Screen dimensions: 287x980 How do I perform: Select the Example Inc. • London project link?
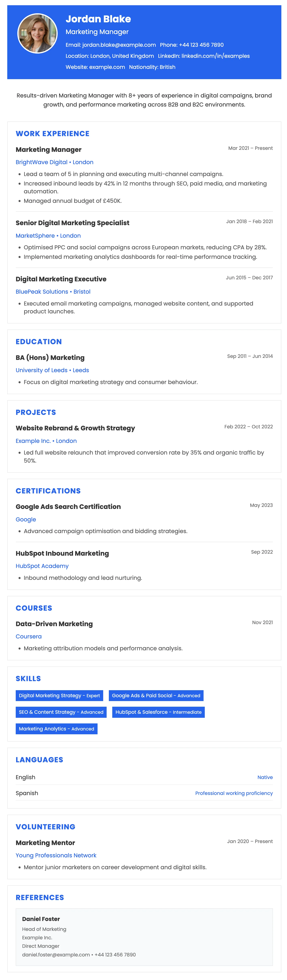pyautogui.click(x=46, y=440)
